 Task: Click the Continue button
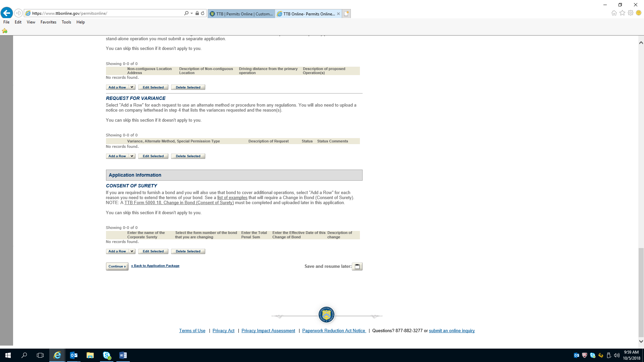[117, 266]
